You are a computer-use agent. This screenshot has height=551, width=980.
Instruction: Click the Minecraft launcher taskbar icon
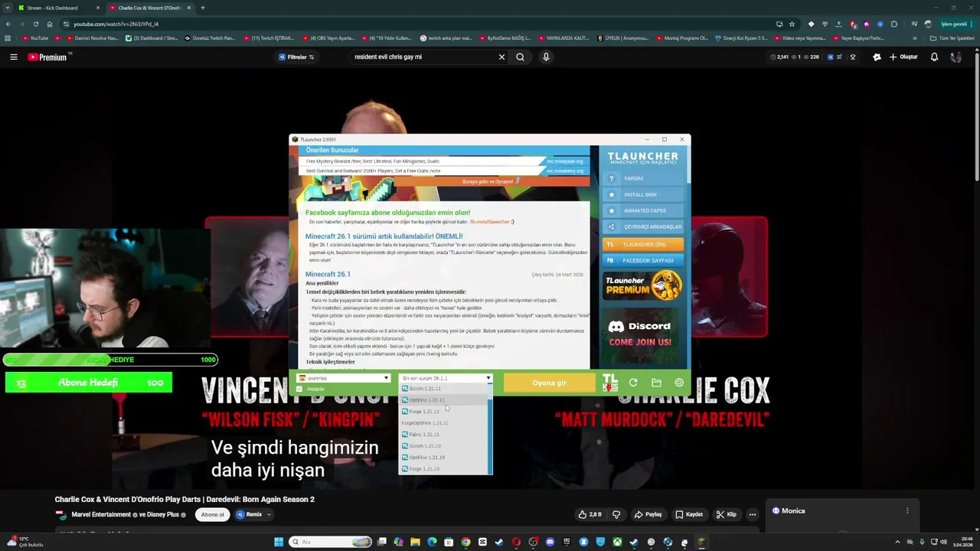(701, 542)
